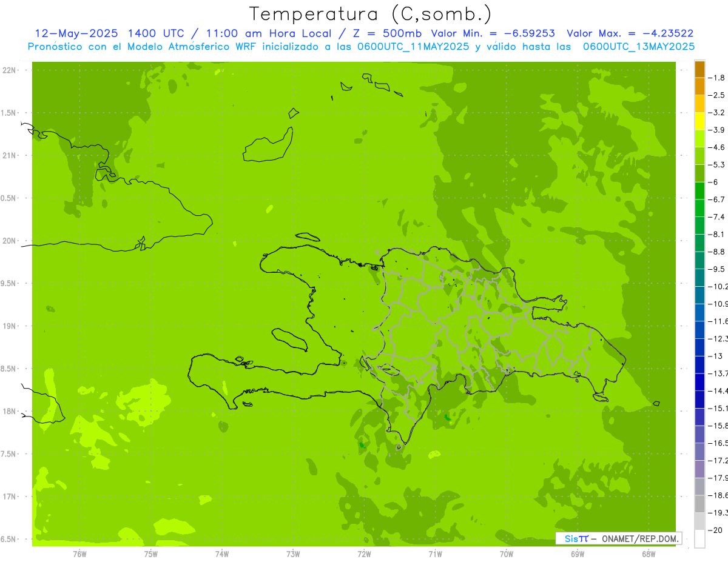Click the '75W' longitude axis label
Viewport: 728px width, 562px height.
tap(151, 554)
